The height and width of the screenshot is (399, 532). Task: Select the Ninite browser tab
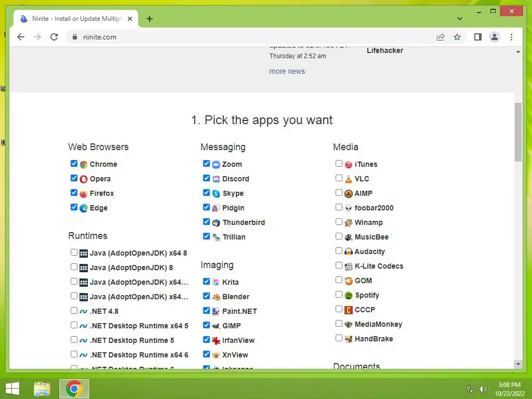[76, 19]
